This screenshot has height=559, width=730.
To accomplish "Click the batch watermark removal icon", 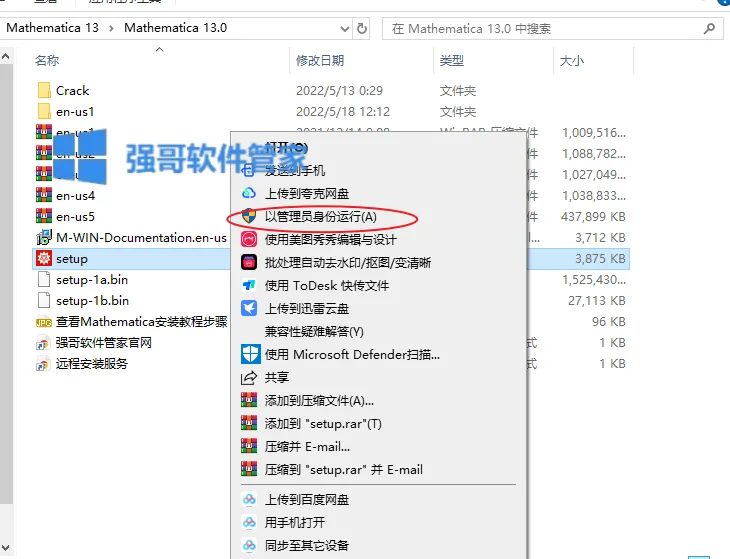I will click(249, 262).
